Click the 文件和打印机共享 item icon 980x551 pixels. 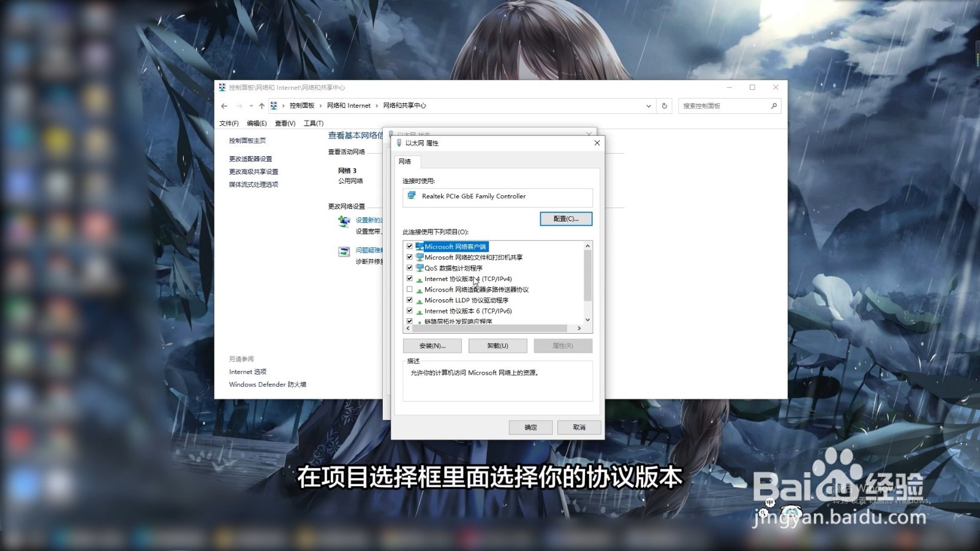420,257
